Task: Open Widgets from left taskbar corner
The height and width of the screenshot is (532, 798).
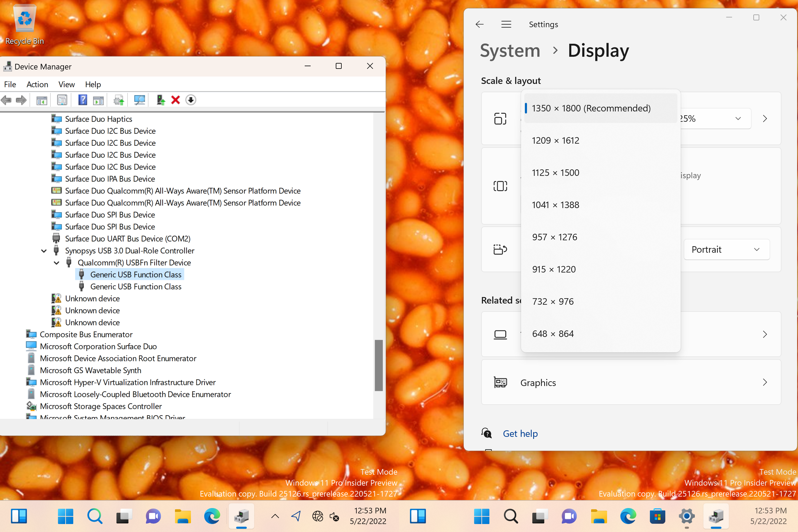Action: click(x=19, y=516)
